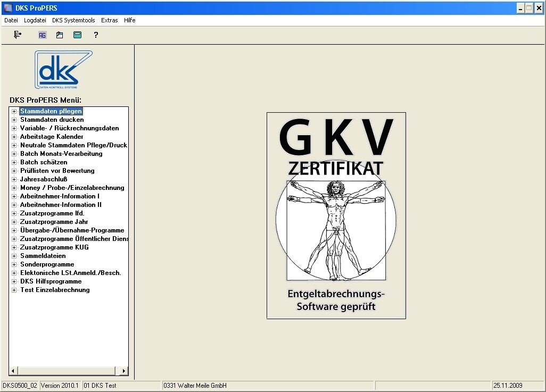Expand Money / Probe-/Einzelabrechnung node
This screenshot has height=392, width=546.
[x=14, y=188]
